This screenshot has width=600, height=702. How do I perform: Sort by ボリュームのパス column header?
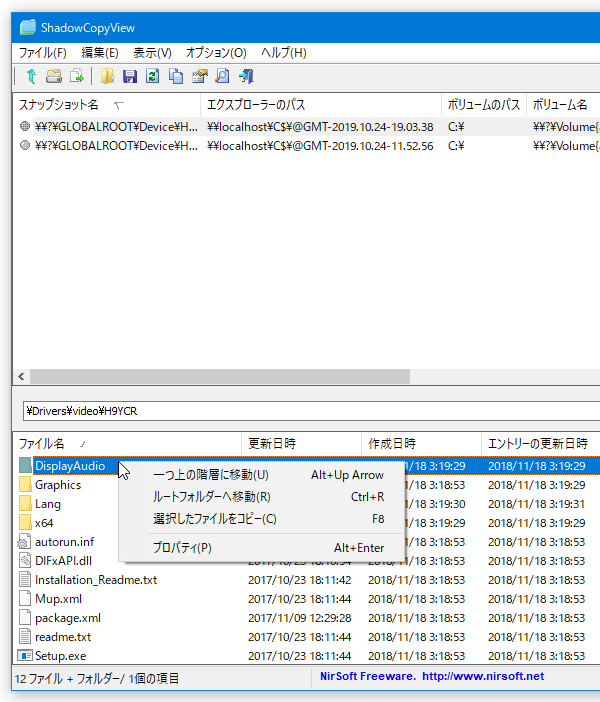(484, 105)
